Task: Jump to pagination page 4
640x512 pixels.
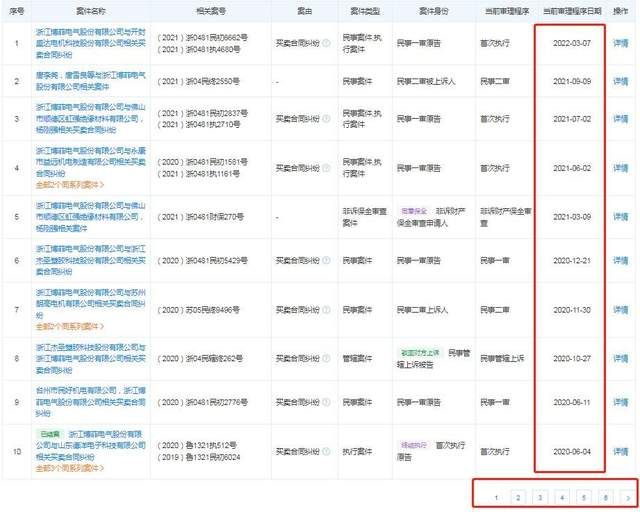Action: tap(562, 498)
